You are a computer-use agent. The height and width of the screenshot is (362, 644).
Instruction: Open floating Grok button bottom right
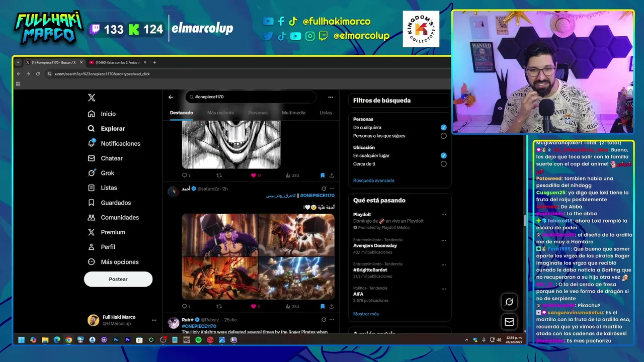click(x=509, y=302)
